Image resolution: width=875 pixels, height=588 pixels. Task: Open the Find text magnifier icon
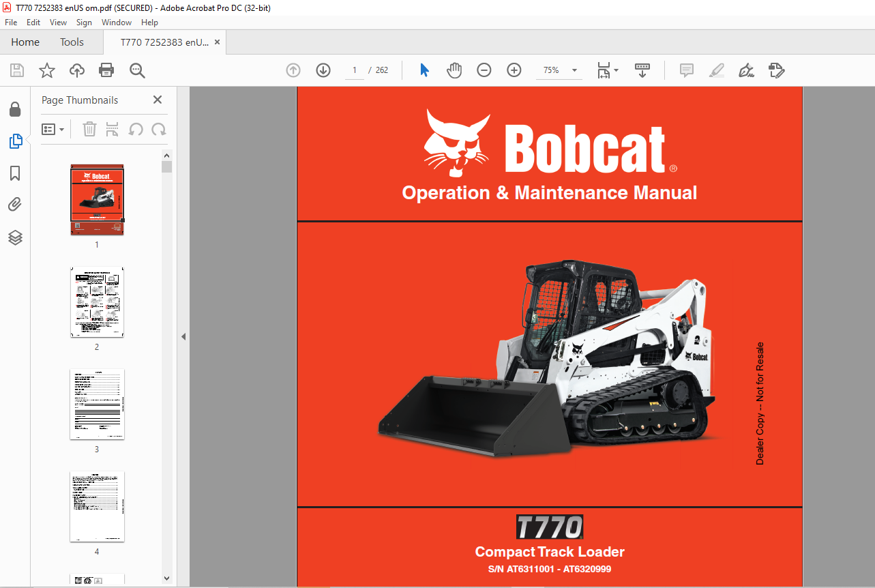point(137,70)
